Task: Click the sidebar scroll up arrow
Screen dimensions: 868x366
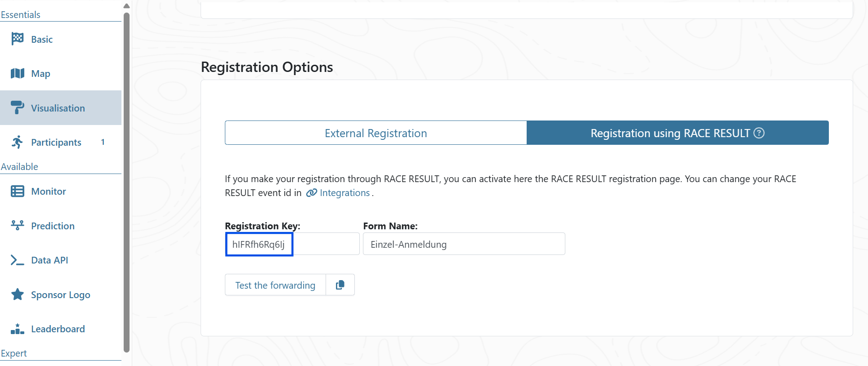Action: (126, 6)
